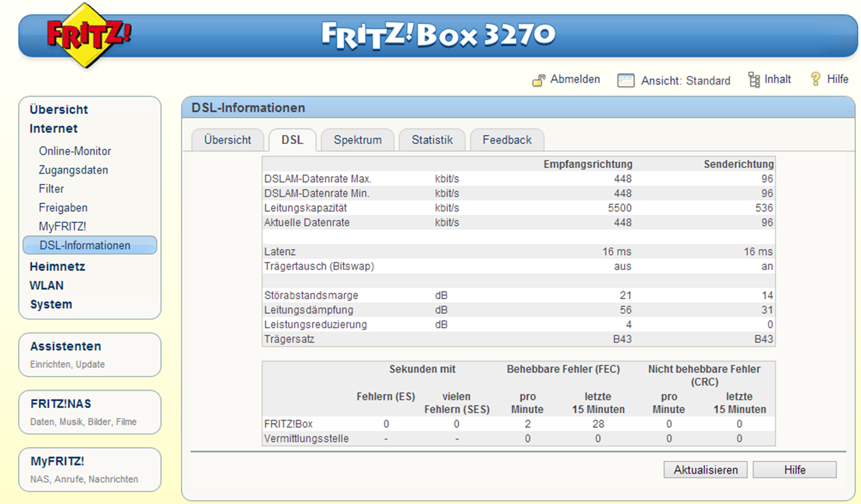The image size is (861, 504).
Task: Click the Vermittlungsstelle row label
Action: coord(306,439)
